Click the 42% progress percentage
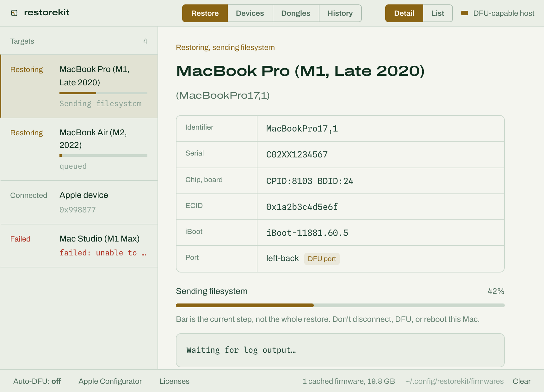544x392 pixels. (496, 291)
